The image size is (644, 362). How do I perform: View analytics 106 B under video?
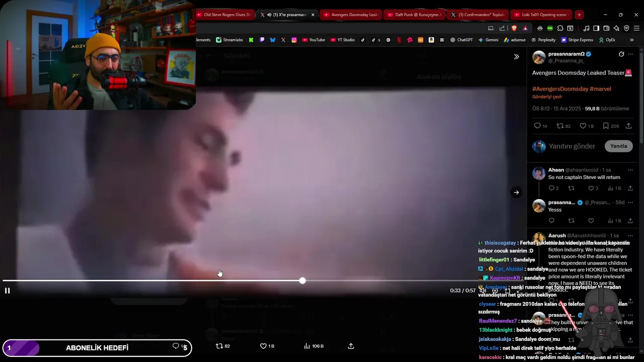pos(314,346)
